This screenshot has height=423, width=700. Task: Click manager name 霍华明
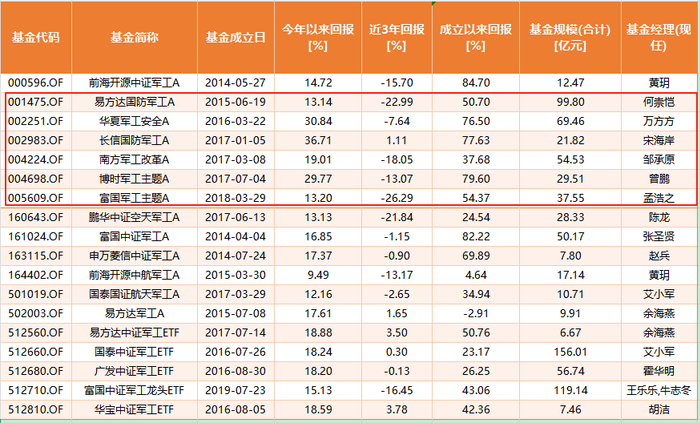(x=658, y=371)
